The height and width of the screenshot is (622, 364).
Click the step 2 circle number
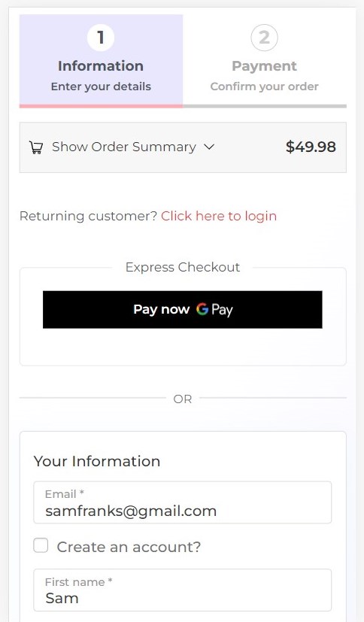pyautogui.click(x=265, y=38)
